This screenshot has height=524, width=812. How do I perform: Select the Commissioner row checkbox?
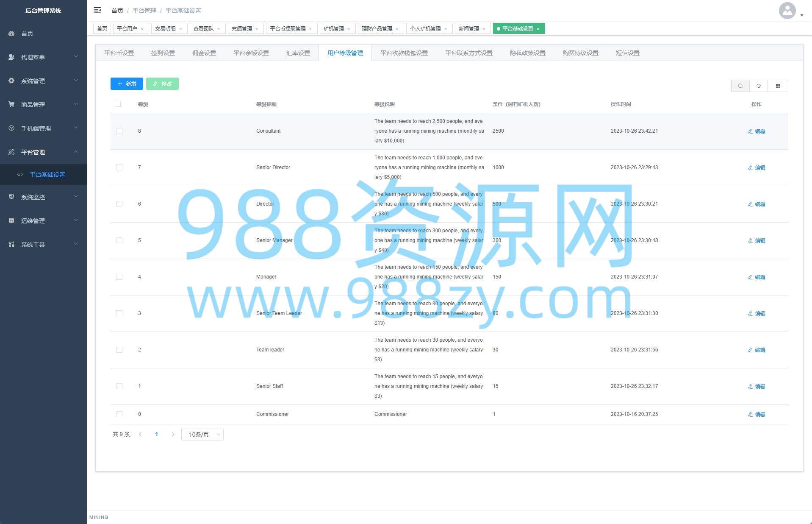(x=119, y=414)
